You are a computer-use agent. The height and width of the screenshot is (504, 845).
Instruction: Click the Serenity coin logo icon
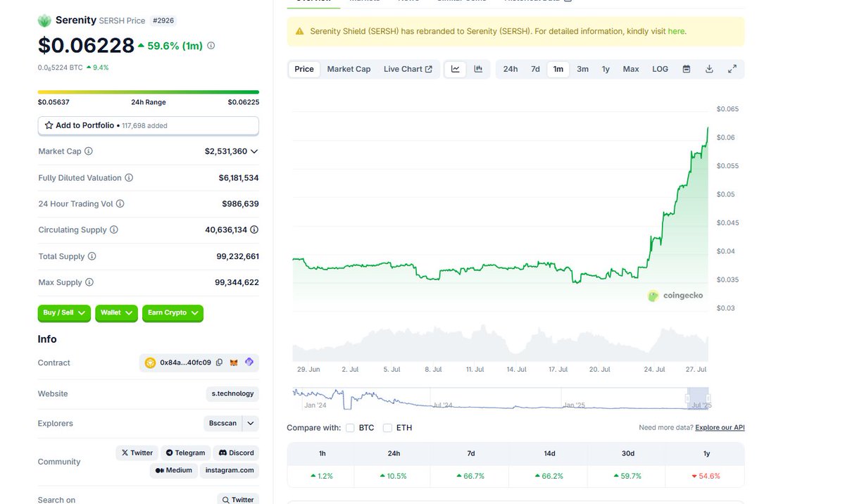[44, 20]
